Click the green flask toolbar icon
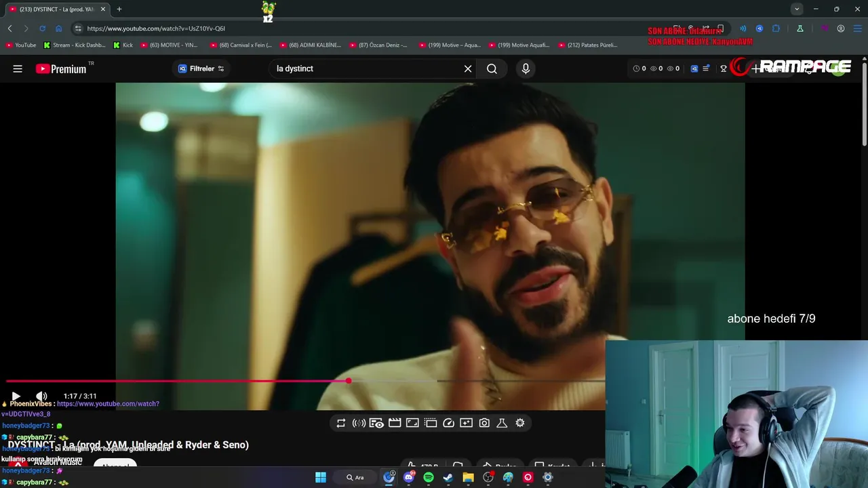 tap(800, 28)
